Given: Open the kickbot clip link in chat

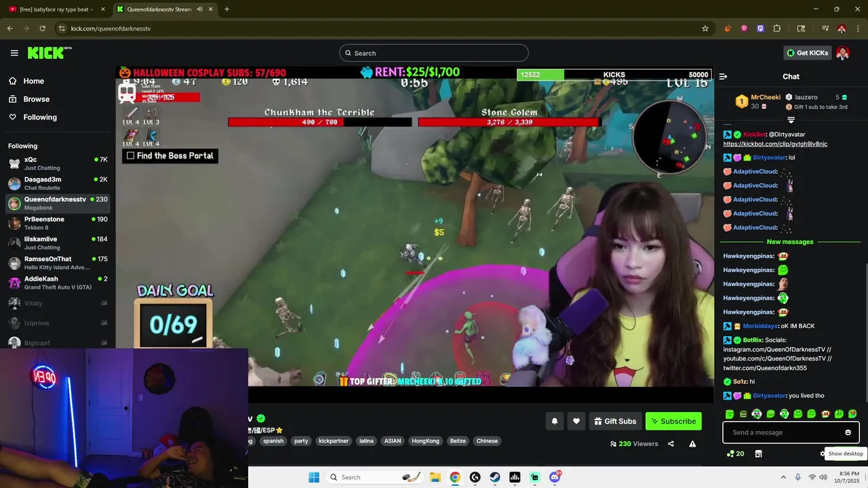Looking at the screenshot, I should tap(775, 144).
